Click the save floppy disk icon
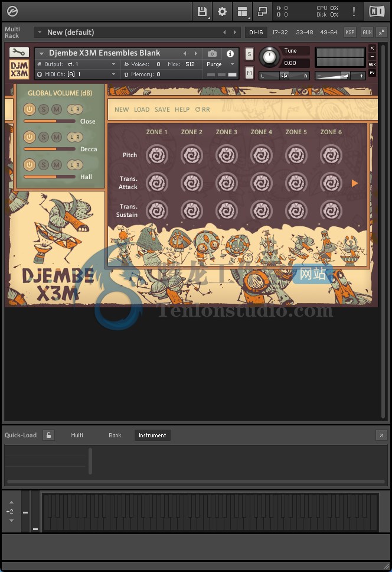Image resolution: width=392 pixels, height=572 pixels. [x=202, y=12]
